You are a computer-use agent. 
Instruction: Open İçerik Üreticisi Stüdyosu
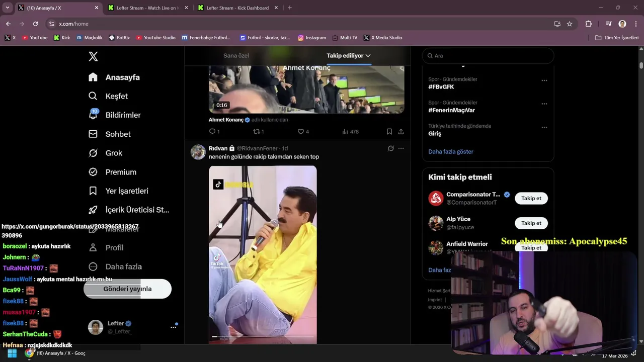coord(129,210)
